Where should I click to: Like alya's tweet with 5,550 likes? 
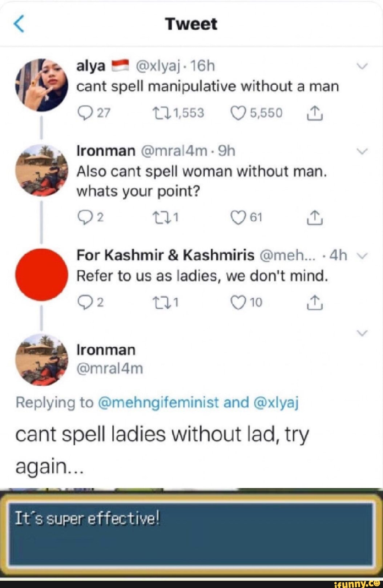(238, 113)
